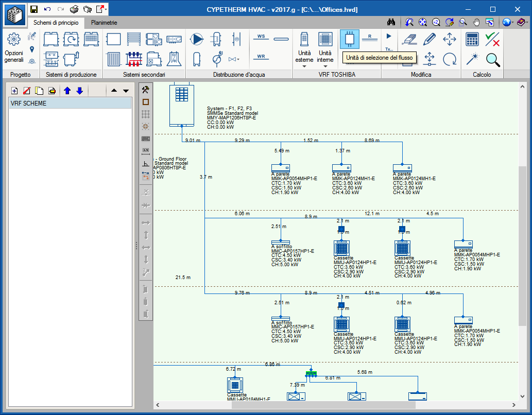Select the Unità di selezione del flusso tool

350,39
